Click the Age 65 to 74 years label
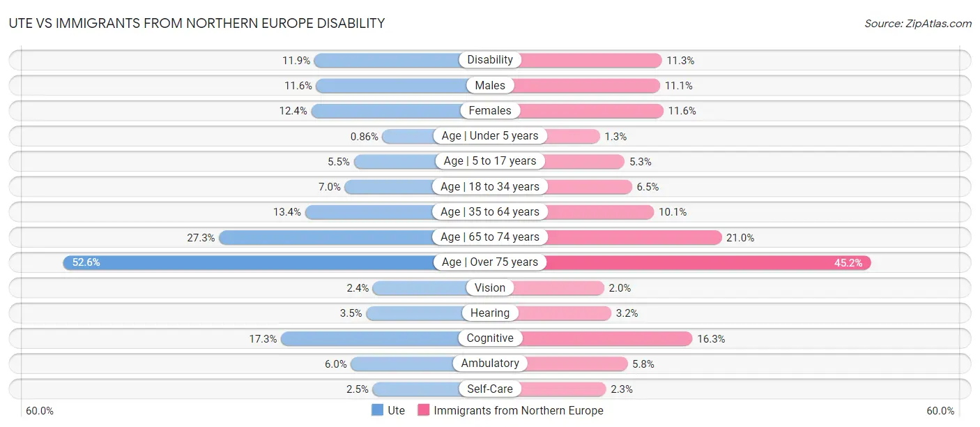The width and height of the screenshot is (980, 427). point(490,237)
